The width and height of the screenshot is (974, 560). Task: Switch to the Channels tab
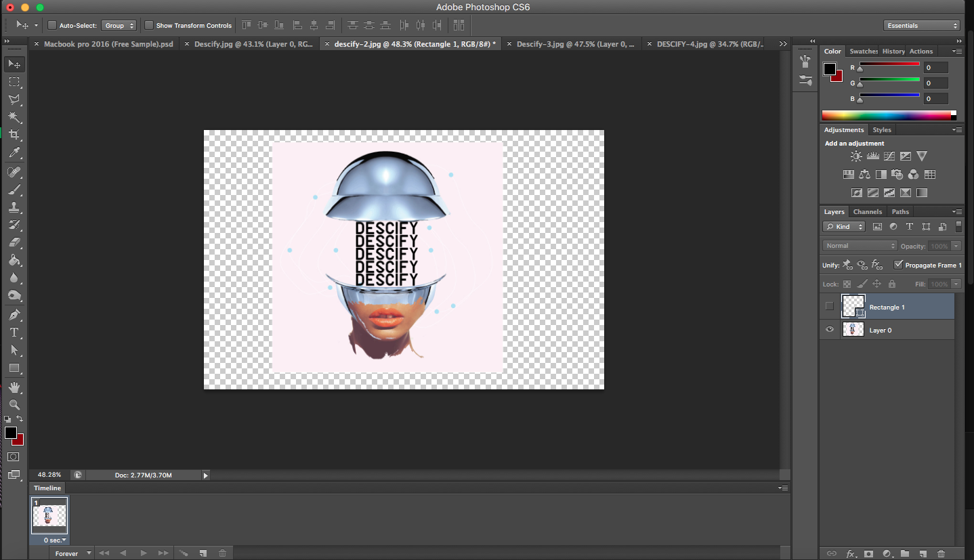pos(867,212)
